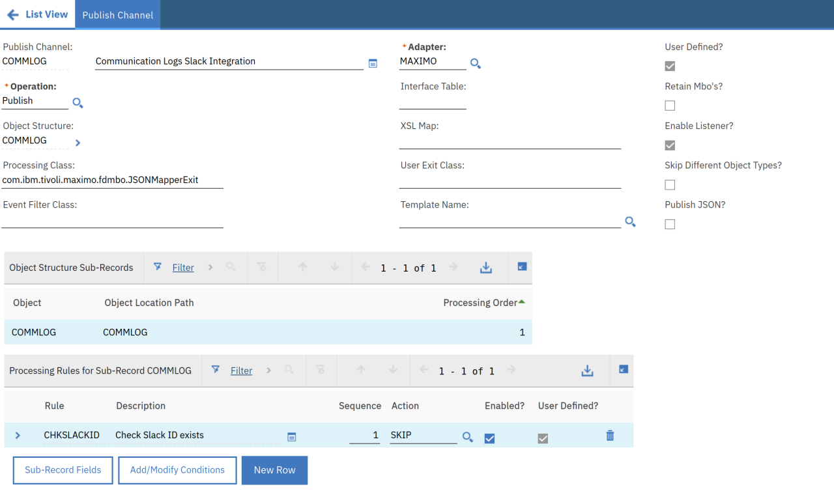Click Processing Class field
This screenshot has width=834, height=504.
[x=112, y=180]
